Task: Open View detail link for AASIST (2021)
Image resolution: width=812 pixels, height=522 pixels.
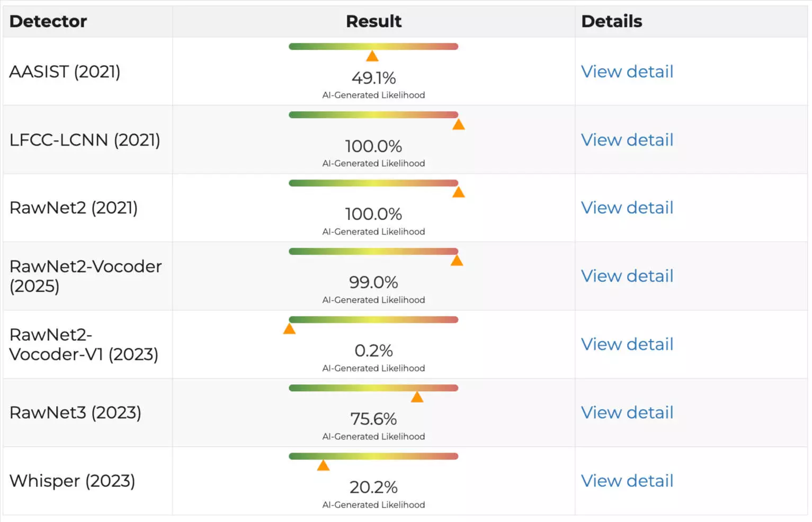Action: coord(627,71)
